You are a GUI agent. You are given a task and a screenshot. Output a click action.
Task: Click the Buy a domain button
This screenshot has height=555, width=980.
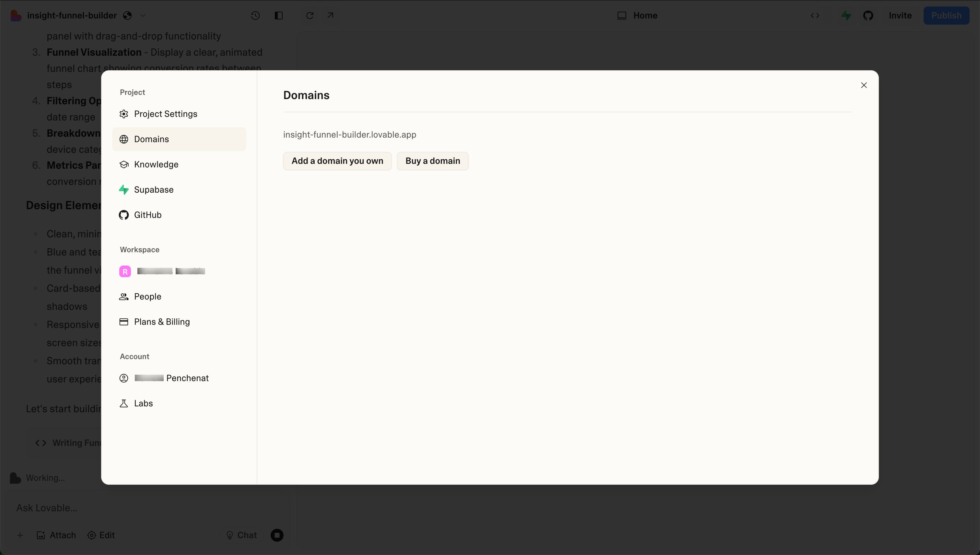(433, 161)
